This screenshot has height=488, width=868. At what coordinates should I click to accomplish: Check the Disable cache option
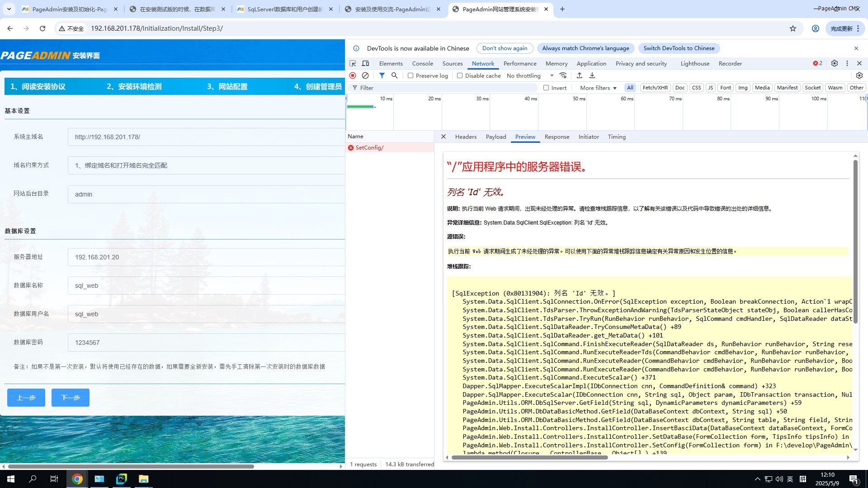point(460,75)
